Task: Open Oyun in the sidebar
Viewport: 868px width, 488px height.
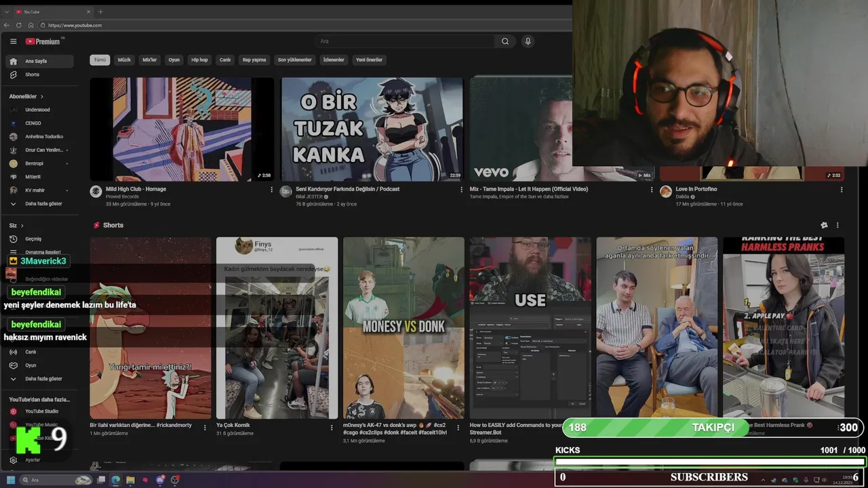Action: (x=39, y=365)
